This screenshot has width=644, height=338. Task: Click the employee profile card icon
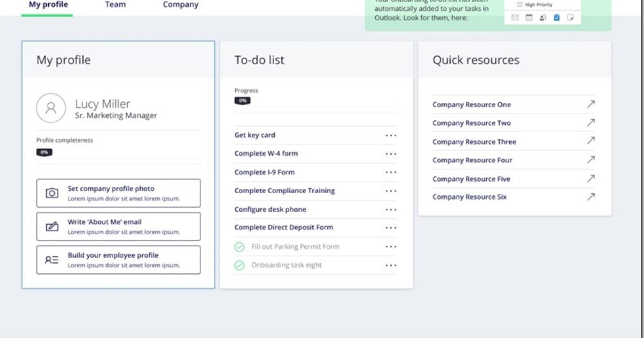52,260
